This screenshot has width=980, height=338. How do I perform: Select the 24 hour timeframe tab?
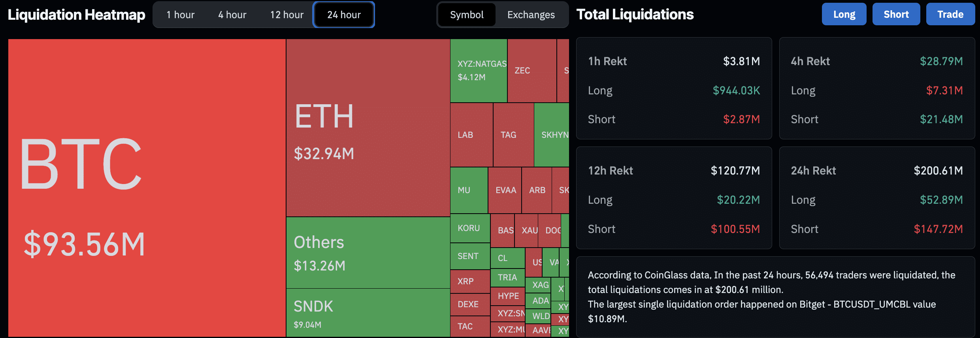point(344,15)
